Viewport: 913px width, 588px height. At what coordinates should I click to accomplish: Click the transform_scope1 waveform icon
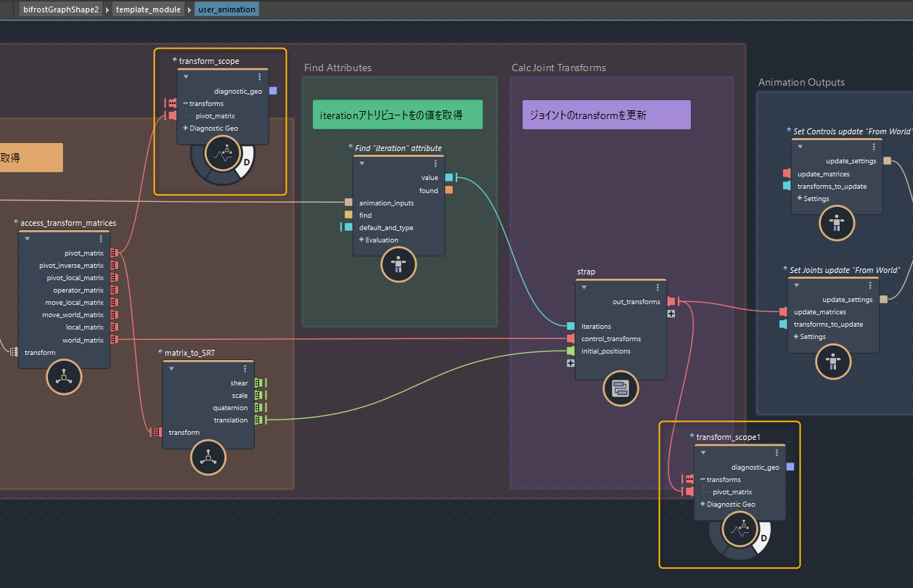click(x=740, y=531)
